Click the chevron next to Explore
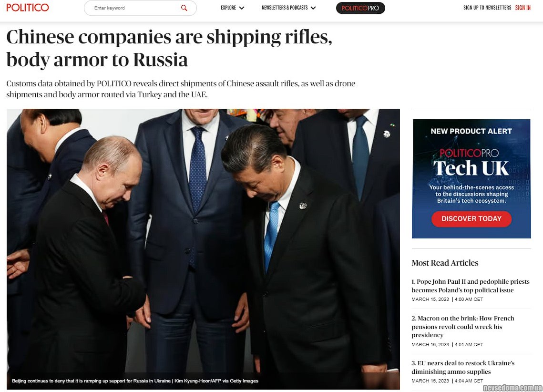 tap(242, 8)
